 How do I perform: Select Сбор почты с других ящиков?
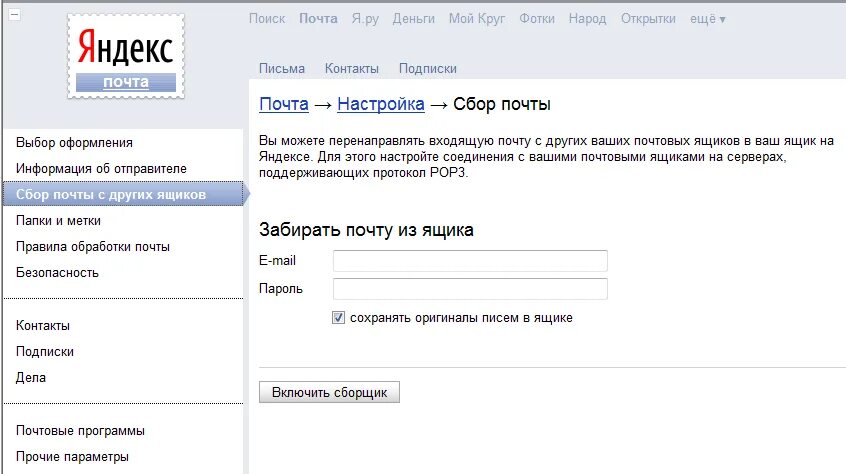(124, 195)
